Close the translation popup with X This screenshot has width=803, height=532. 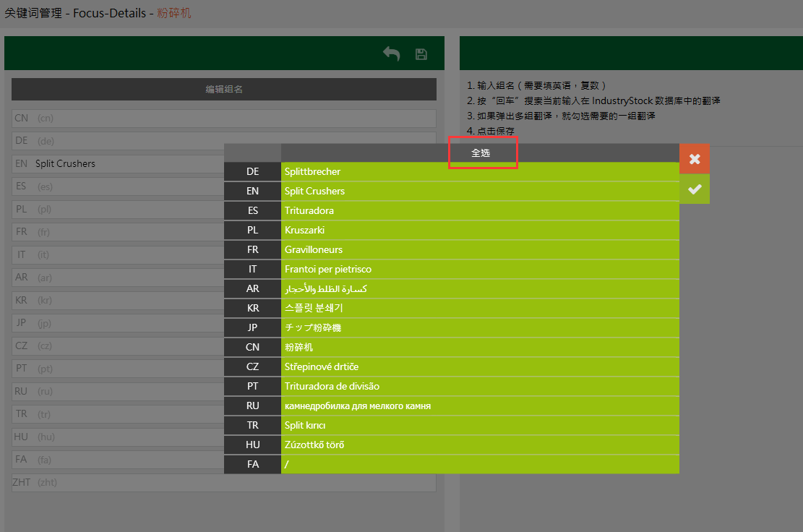(x=695, y=159)
